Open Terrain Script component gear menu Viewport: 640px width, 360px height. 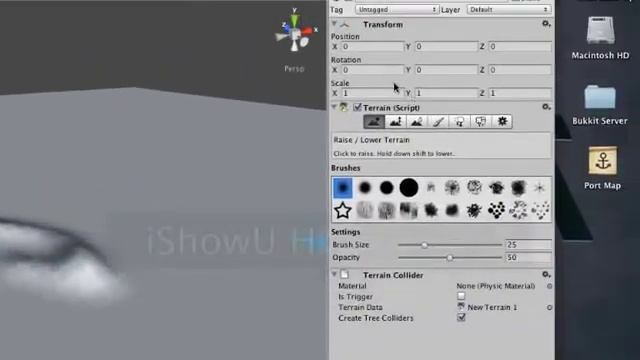(x=546, y=107)
